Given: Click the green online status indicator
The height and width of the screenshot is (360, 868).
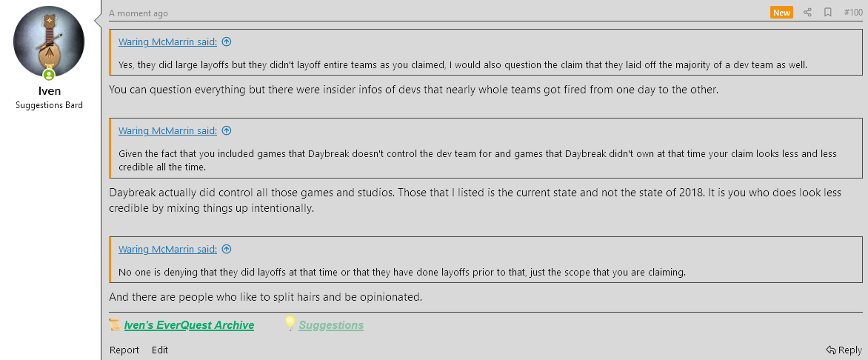Looking at the screenshot, I should click(x=49, y=74).
